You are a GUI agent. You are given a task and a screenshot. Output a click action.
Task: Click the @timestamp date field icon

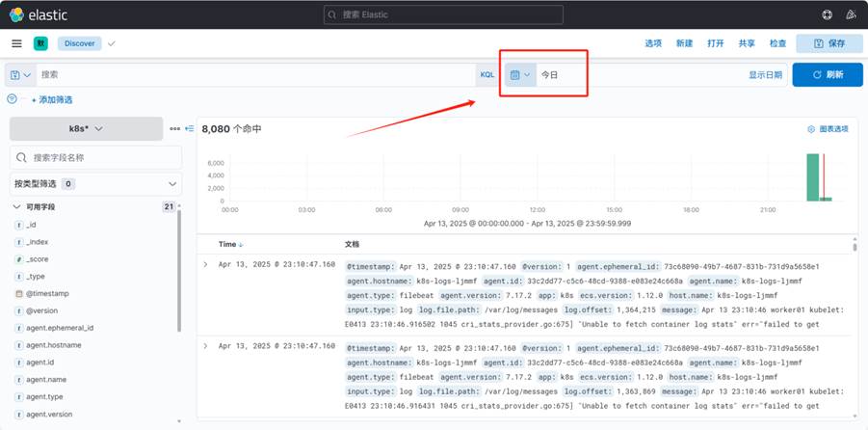click(19, 293)
